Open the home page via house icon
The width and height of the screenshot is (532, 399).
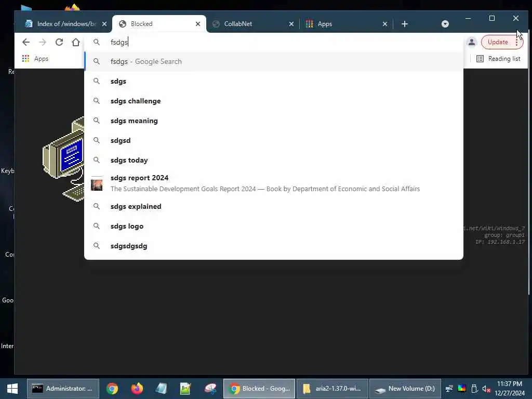click(x=76, y=42)
